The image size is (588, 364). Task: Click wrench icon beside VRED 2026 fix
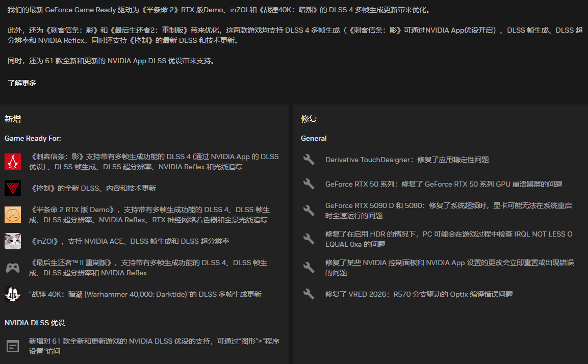(x=309, y=294)
